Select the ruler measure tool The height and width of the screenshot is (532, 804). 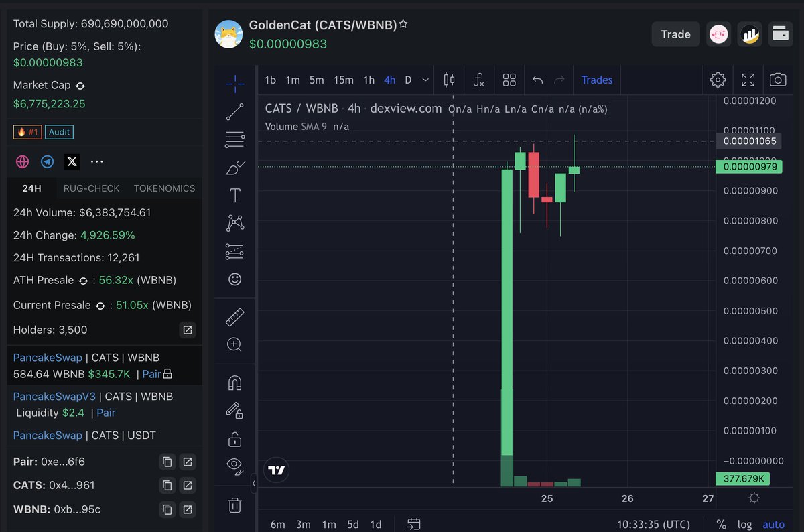235,317
